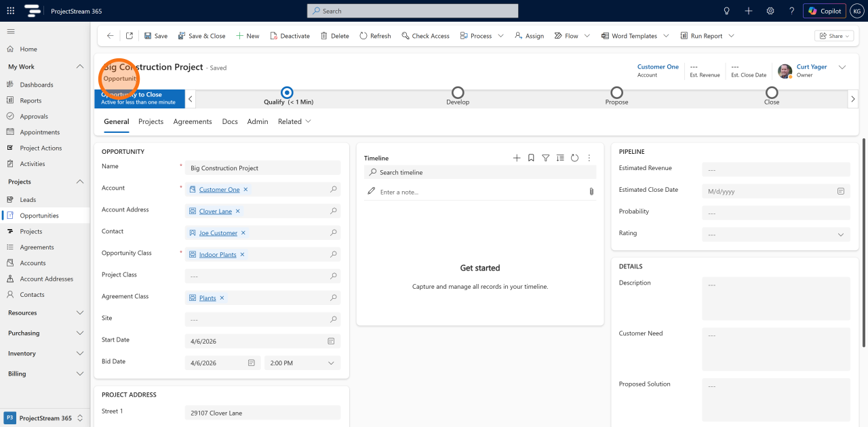Remove Customer One from Account field
This screenshot has width=868, height=427.
tap(245, 190)
